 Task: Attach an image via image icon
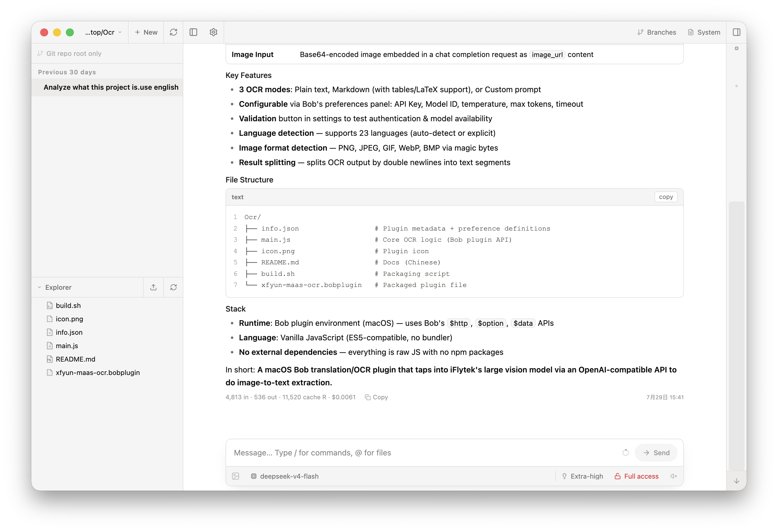coord(236,476)
